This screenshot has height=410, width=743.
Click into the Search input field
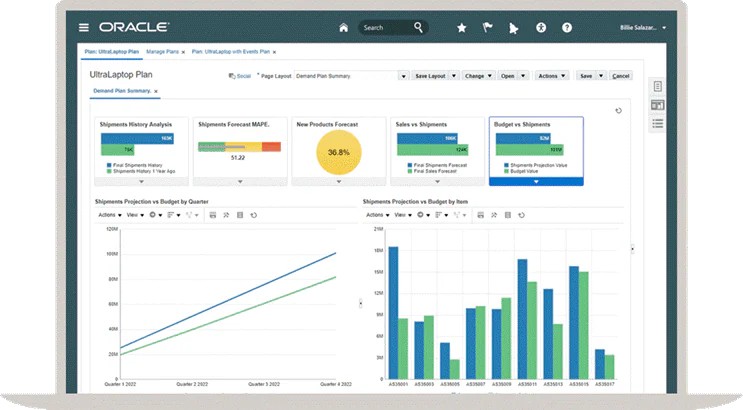click(386, 27)
